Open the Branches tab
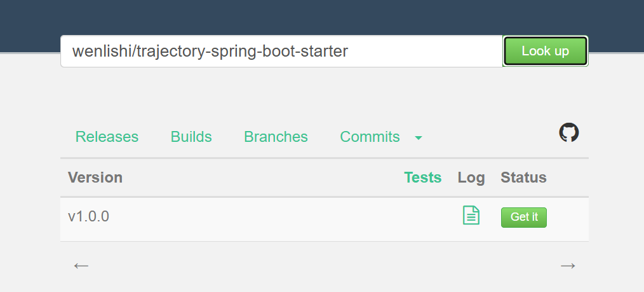The height and width of the screenshot is (292, 644). pyautogui.click(x=276, y=137)
